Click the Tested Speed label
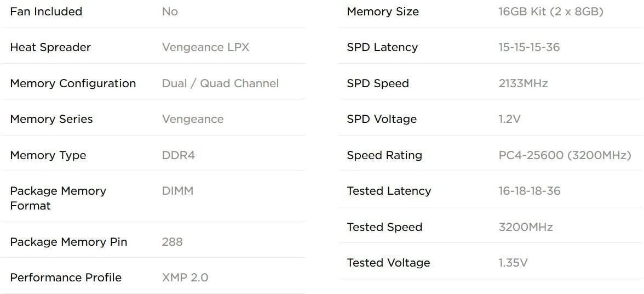Image resolution: width=644 pixels, height=294 pixels. (x=384, y=227)
